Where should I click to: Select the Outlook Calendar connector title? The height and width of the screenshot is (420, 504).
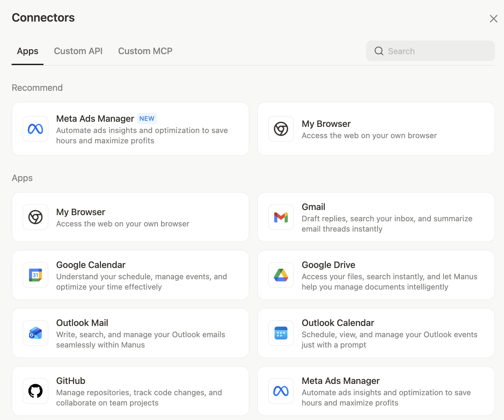tap(338, 323)
